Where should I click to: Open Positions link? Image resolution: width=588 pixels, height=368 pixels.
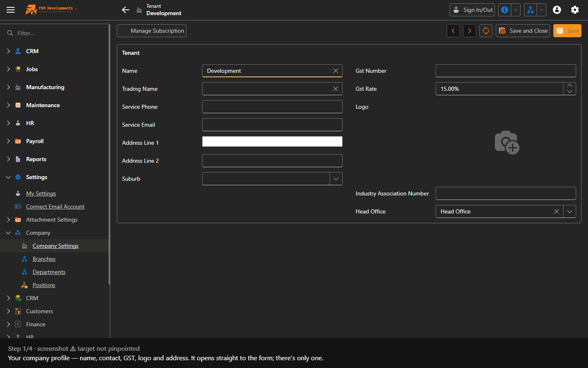(44, 285)
